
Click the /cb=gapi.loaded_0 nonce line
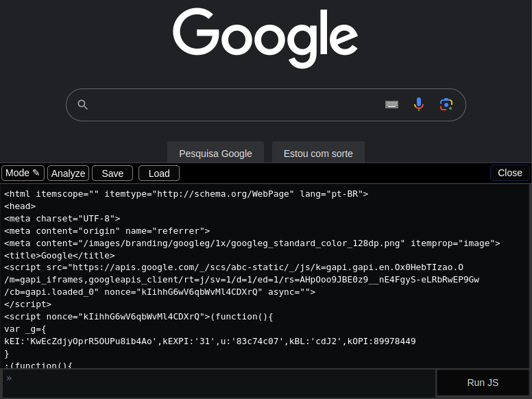(x=160, y=292)
